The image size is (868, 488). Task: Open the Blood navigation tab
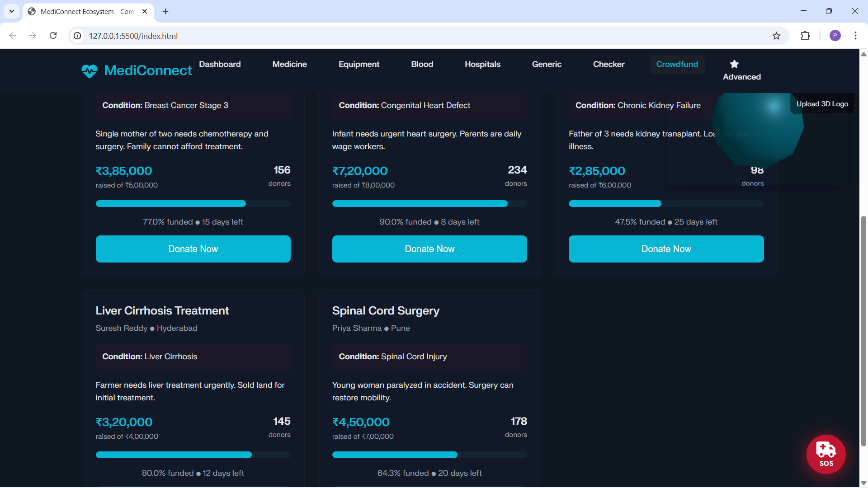422,64
